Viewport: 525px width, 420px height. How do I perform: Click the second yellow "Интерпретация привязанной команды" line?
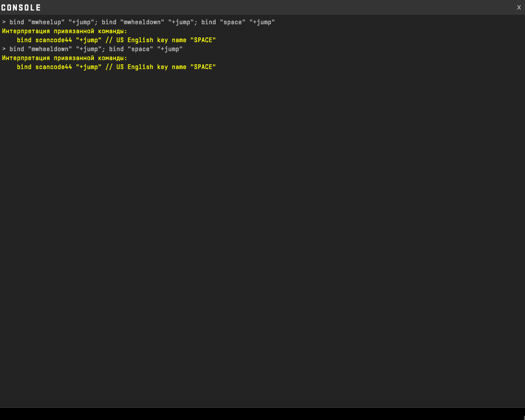tap(64, 58)
